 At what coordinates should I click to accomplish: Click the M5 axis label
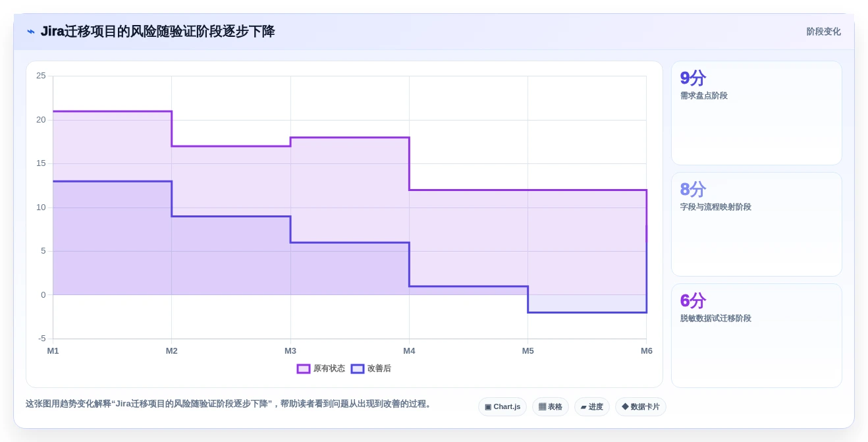click(528, 351)
